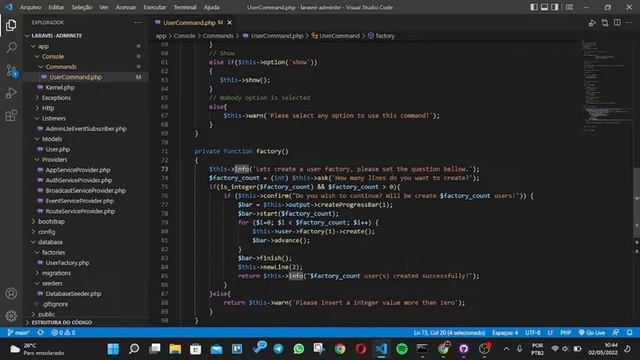Open editor more actions ellipsis

629,22
